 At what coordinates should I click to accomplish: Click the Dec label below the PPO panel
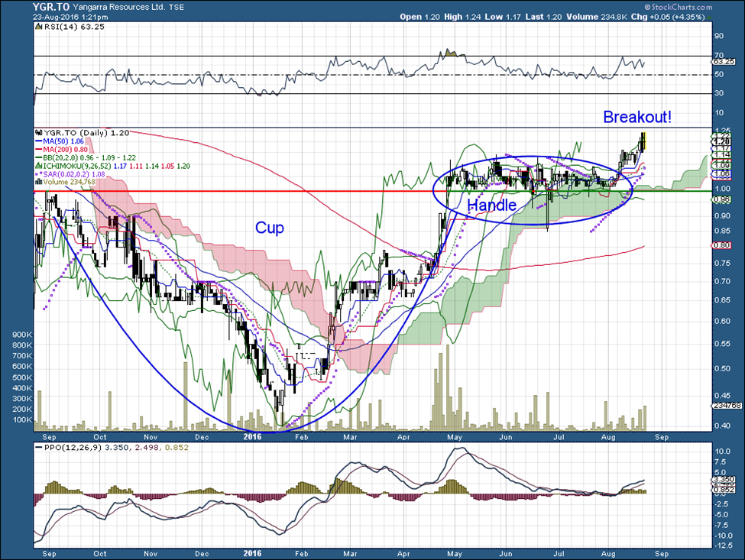(202, 554)
